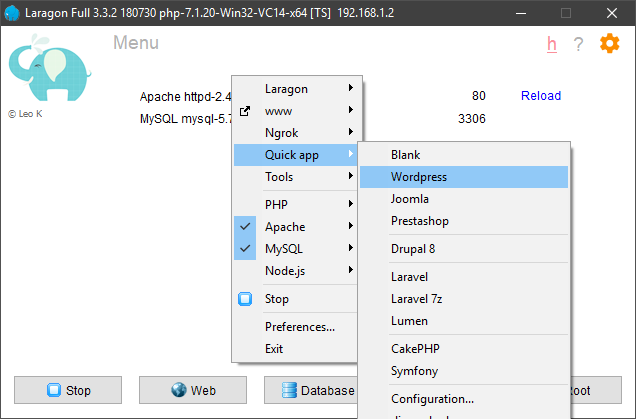Screen dimensions: 636x419
Task: Click Apache port value 80
Action: [479, 96]
